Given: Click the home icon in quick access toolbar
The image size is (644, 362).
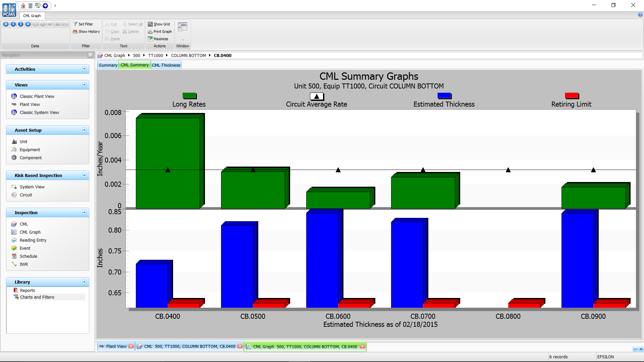Looking at the screenshot, I should point(23,6).
